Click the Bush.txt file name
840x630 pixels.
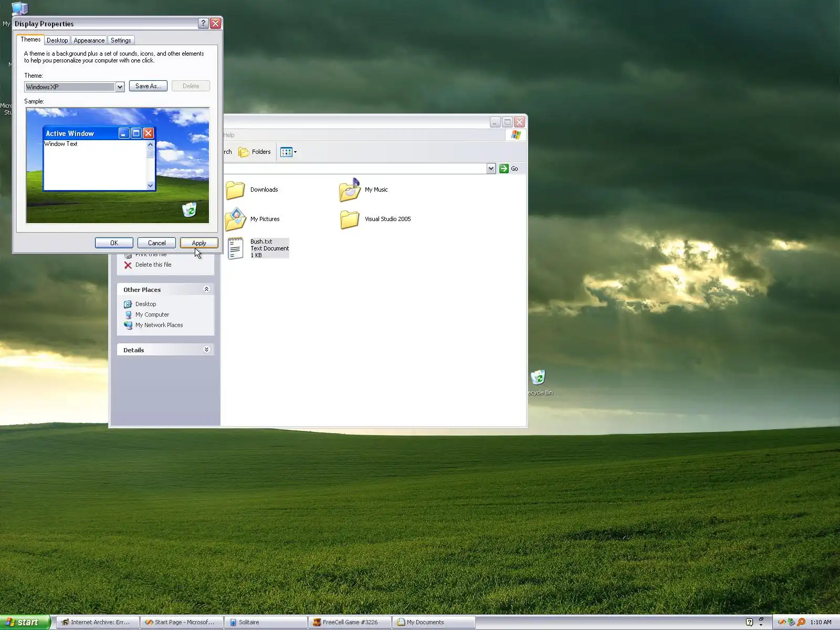pyautogui.click(x=261, y=241)
